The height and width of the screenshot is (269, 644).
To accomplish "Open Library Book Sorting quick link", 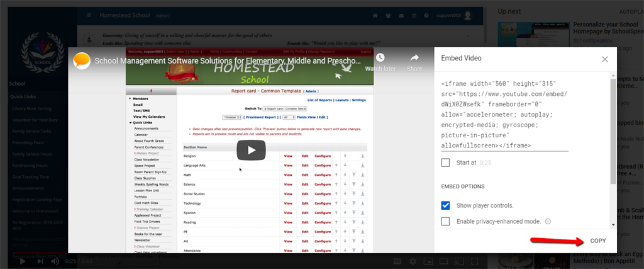I will click(32, 108).
